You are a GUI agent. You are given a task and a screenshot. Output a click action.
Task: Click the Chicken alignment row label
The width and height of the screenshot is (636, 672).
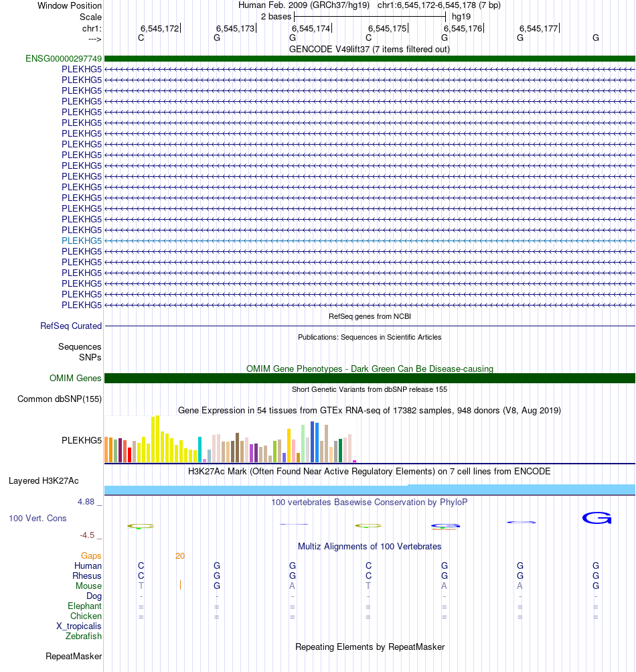click(86, 616)
